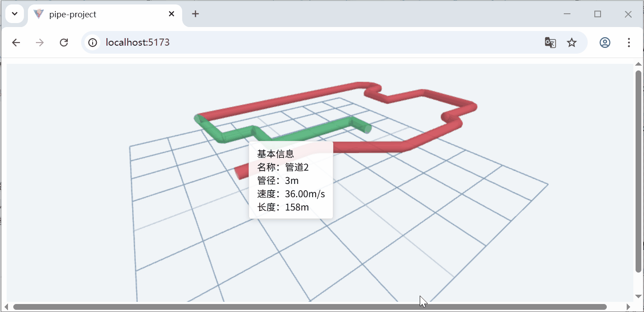View site information icon in address bar
644x312 pixels.
tap(92, 43)
